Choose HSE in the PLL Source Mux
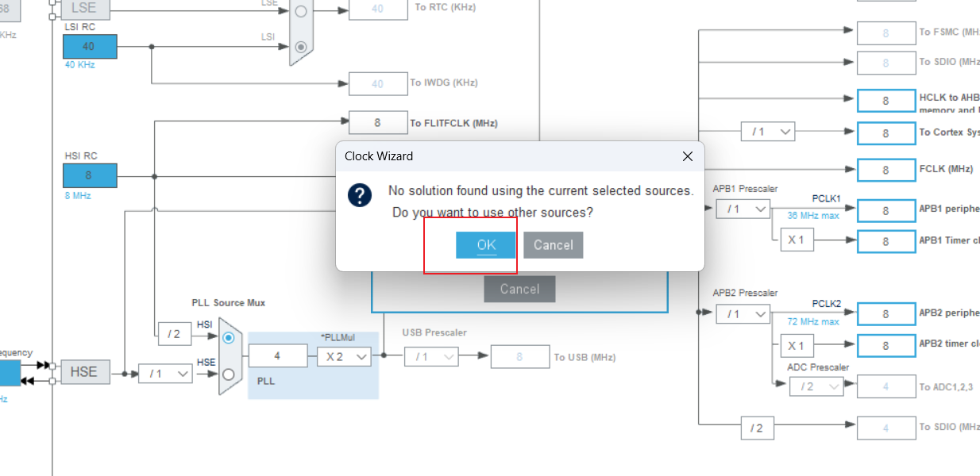Viewport: 980px width, 476px height. [x=229, y=374]
